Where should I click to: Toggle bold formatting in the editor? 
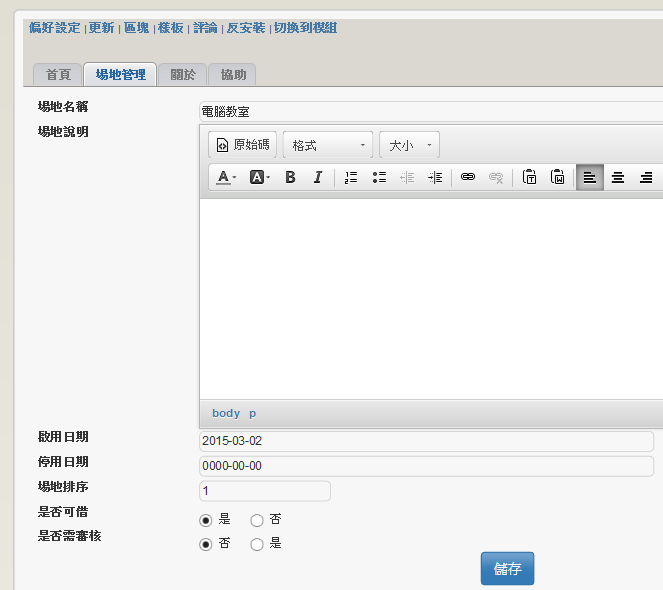pyautogui.click(x=290, y=178)
